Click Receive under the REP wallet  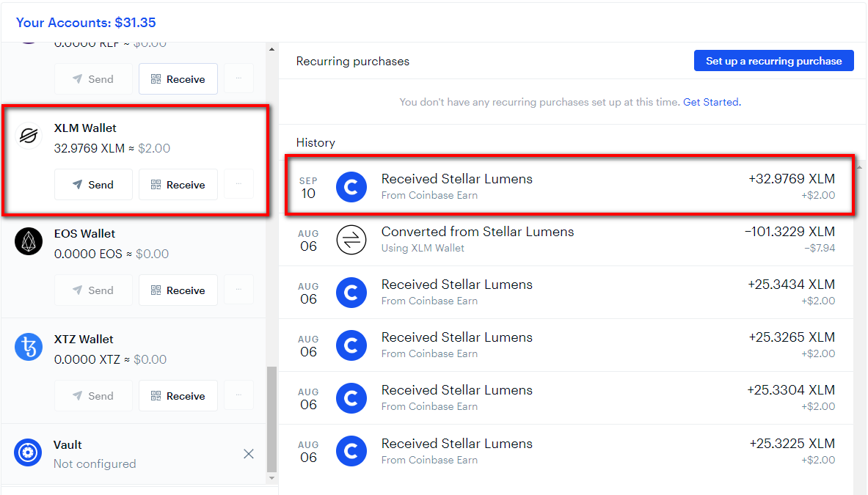coord(178,78)
